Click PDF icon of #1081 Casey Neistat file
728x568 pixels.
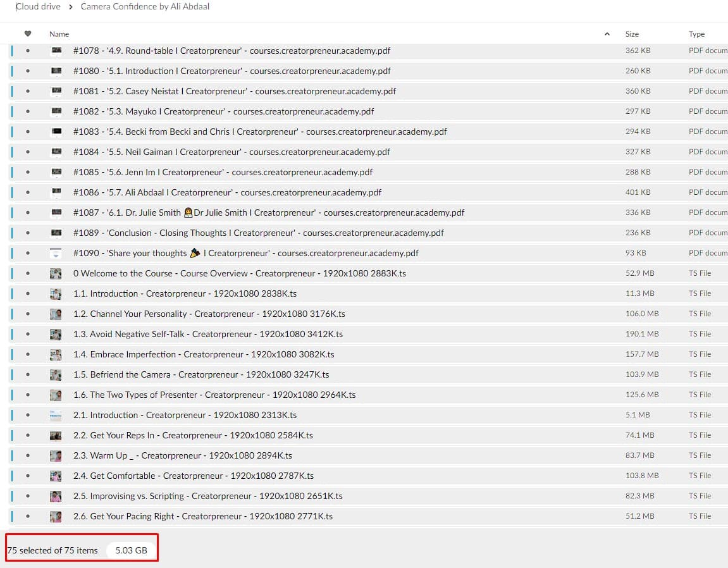tap(56, 91)
